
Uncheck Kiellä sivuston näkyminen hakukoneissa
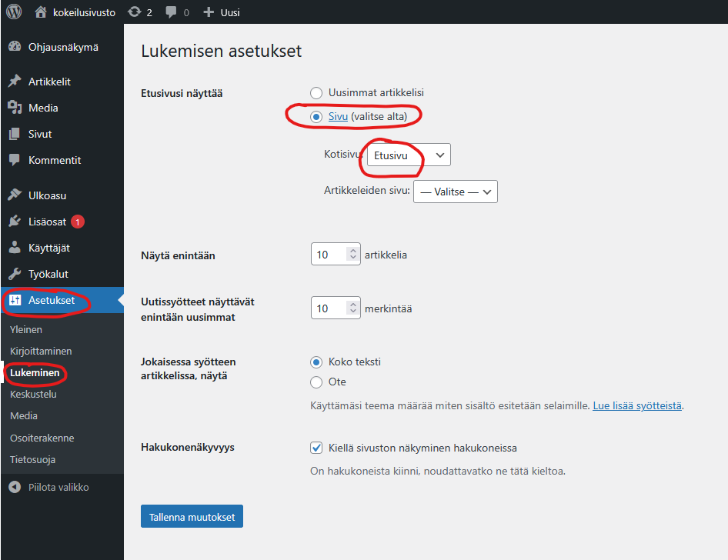[x=316, y=448]
